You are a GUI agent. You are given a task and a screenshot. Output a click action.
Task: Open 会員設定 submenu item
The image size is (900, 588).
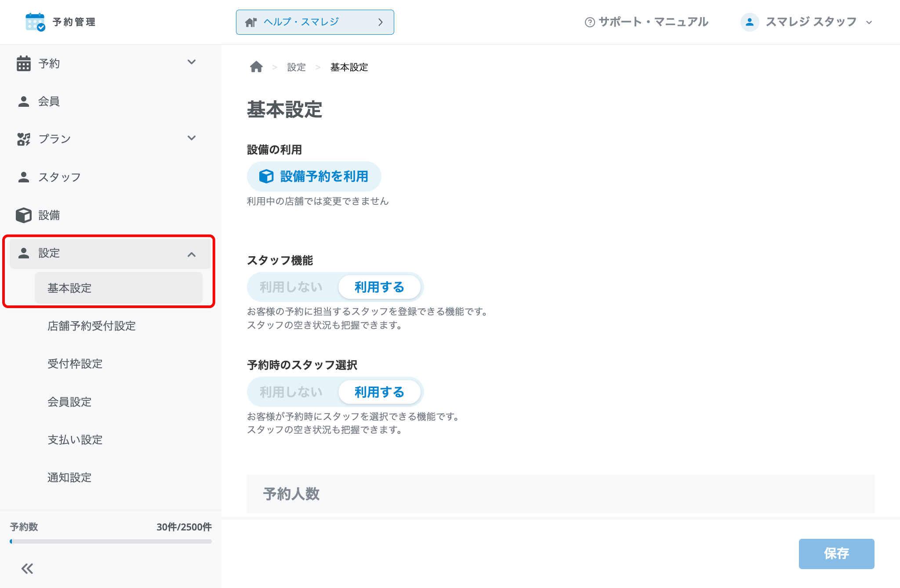coord(69,402)
